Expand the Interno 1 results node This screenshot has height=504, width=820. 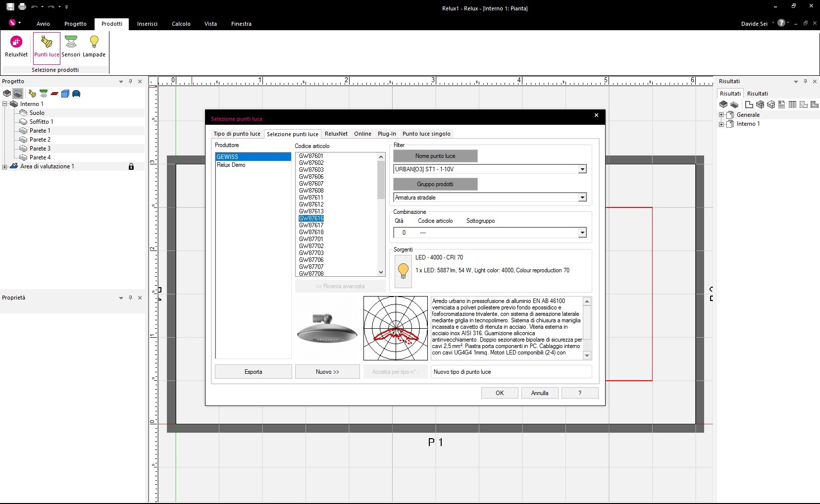pos(721,124)
